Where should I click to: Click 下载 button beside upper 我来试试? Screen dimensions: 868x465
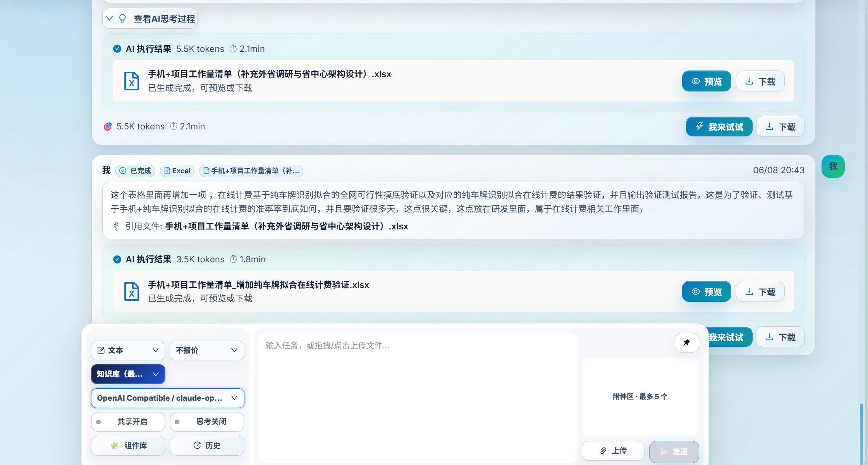[780, 127]
